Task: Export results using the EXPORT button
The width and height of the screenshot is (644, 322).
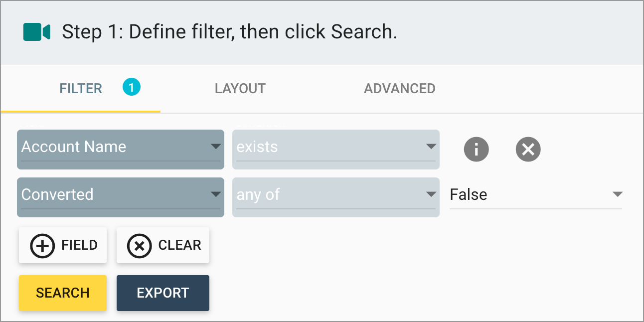Action: click(x=162, y=293)
